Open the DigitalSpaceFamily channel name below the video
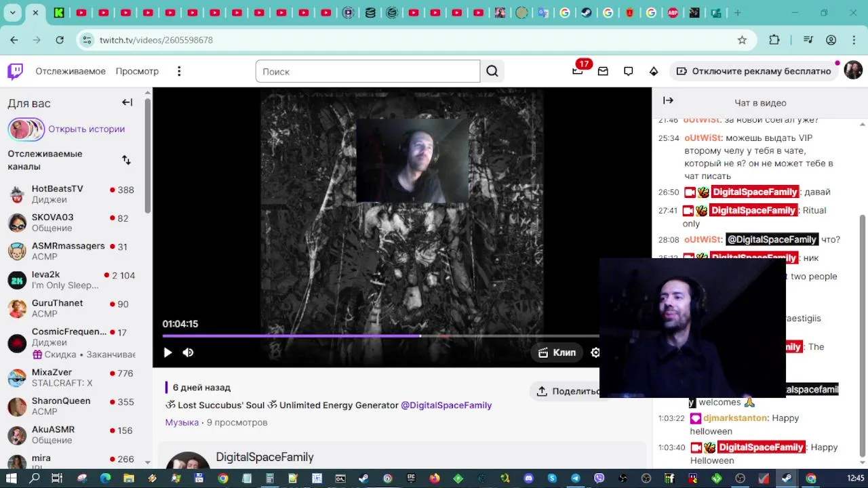 click(x=264, y=457)
